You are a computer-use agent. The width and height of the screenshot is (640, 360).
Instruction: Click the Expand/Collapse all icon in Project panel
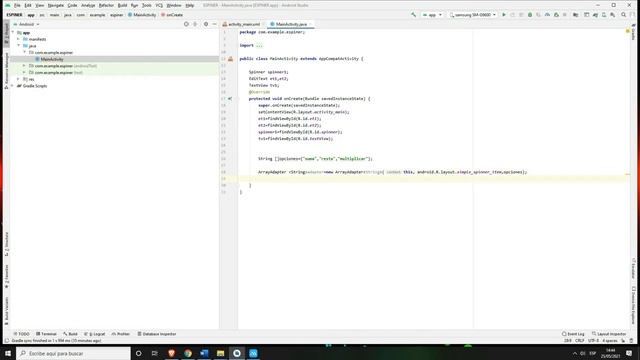tap(195, 24)
